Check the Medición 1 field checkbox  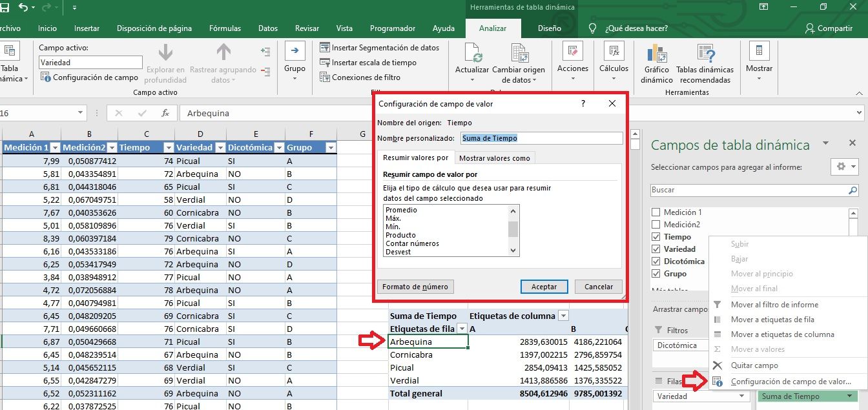point(656,212)
